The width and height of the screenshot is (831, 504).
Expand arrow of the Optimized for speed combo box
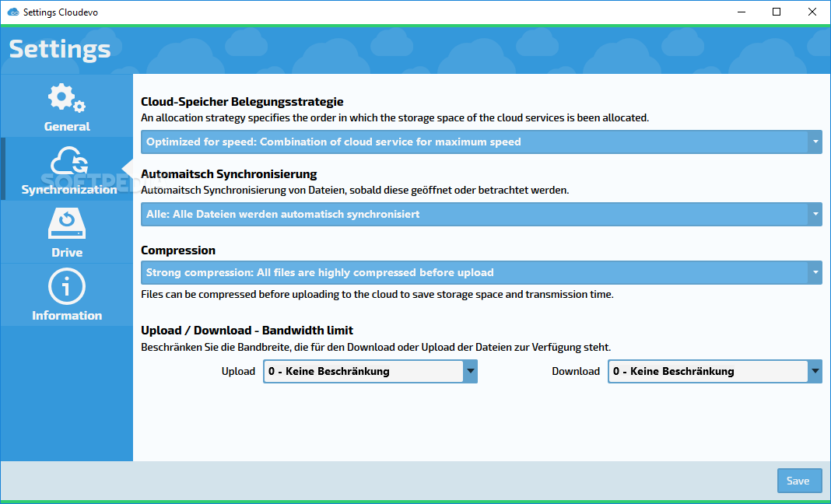coord(815,142)
